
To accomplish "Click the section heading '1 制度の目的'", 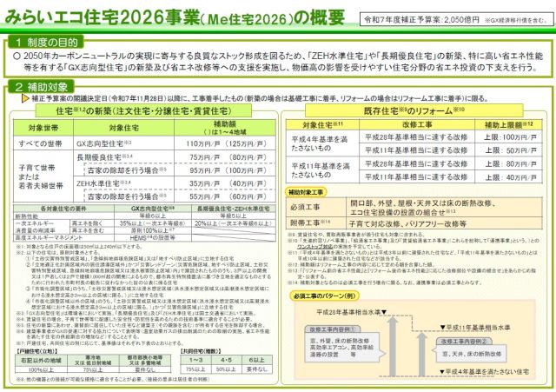I will coord(46,43).
